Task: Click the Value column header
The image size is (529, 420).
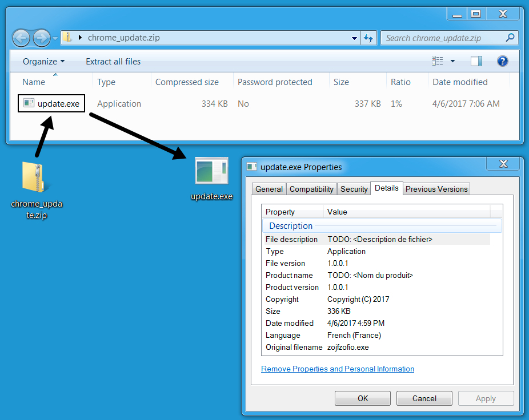Action: coord(407,212)
